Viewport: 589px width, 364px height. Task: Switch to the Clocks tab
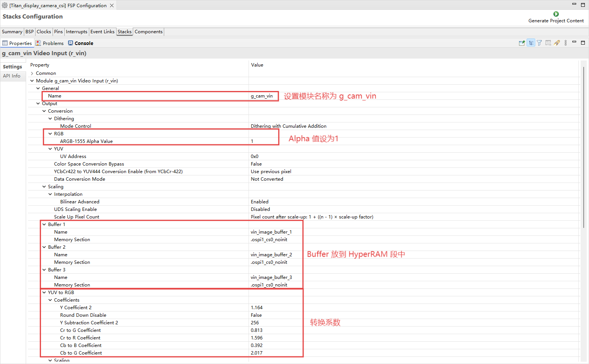[x=44, y=32]
